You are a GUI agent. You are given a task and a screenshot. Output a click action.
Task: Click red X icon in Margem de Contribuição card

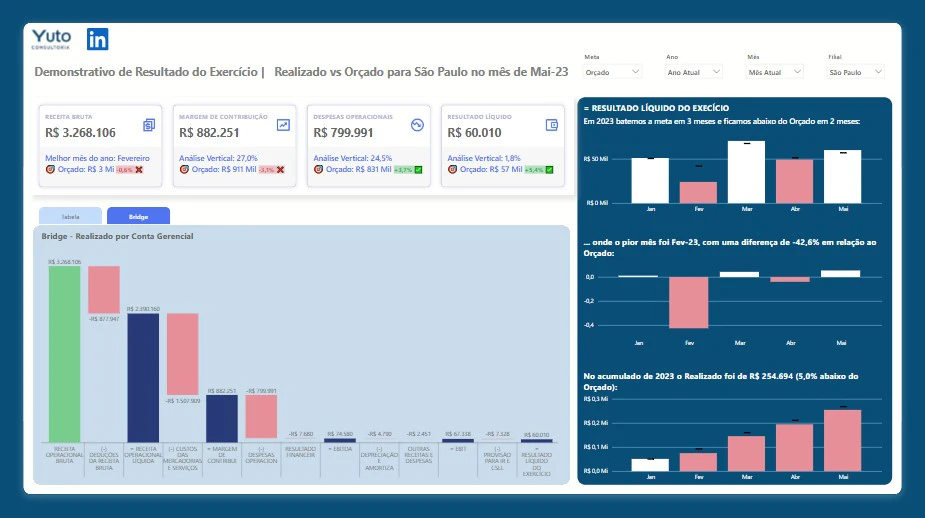click(x=281, y=170)
